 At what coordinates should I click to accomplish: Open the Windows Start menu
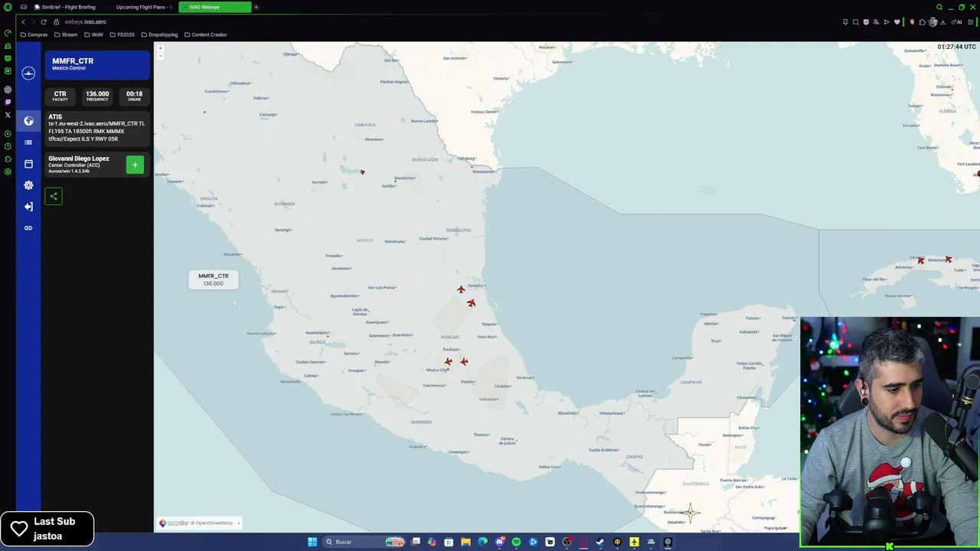312,542
